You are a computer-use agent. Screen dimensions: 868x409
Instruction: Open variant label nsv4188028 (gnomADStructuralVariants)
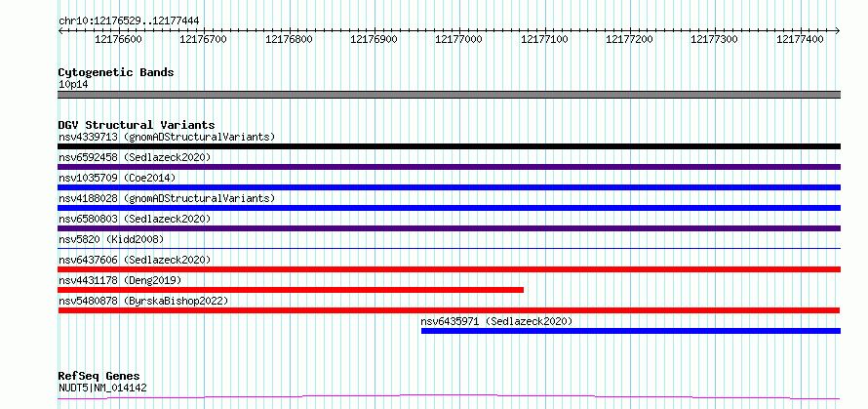tap(167, 198)
